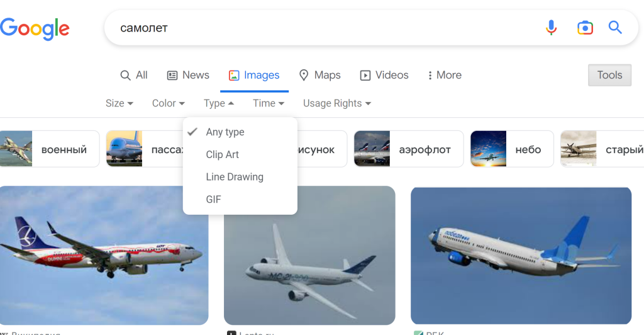Open the News results tab
The height and width of the screenshot is (335, 644).
(x=188, y=75)
